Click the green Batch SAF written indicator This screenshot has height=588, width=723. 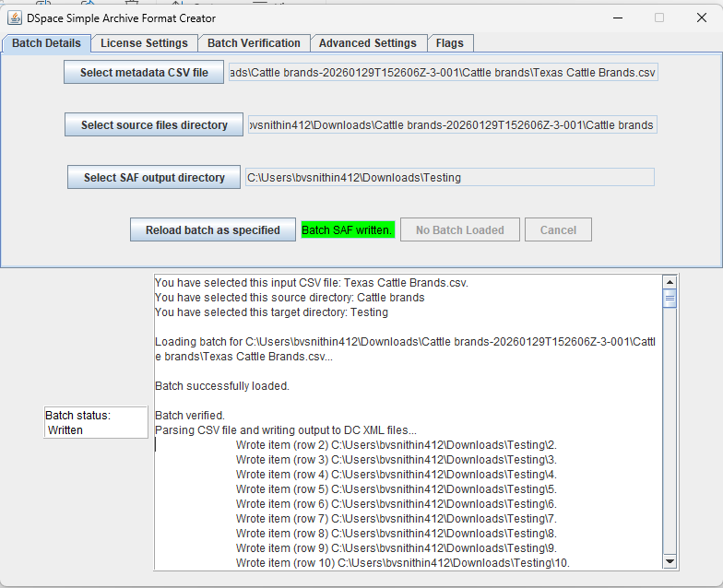click(x=348, y=229)
